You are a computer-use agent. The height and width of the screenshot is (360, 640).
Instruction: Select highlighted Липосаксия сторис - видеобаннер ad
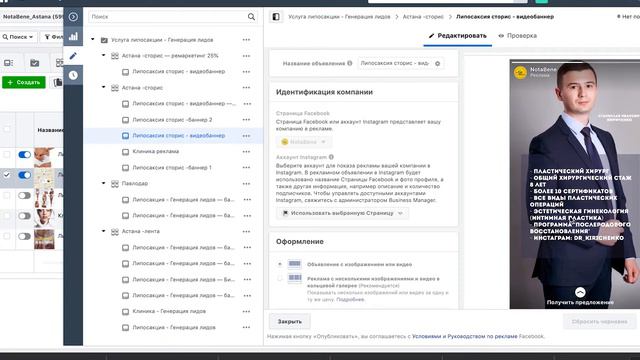[178, 136]
